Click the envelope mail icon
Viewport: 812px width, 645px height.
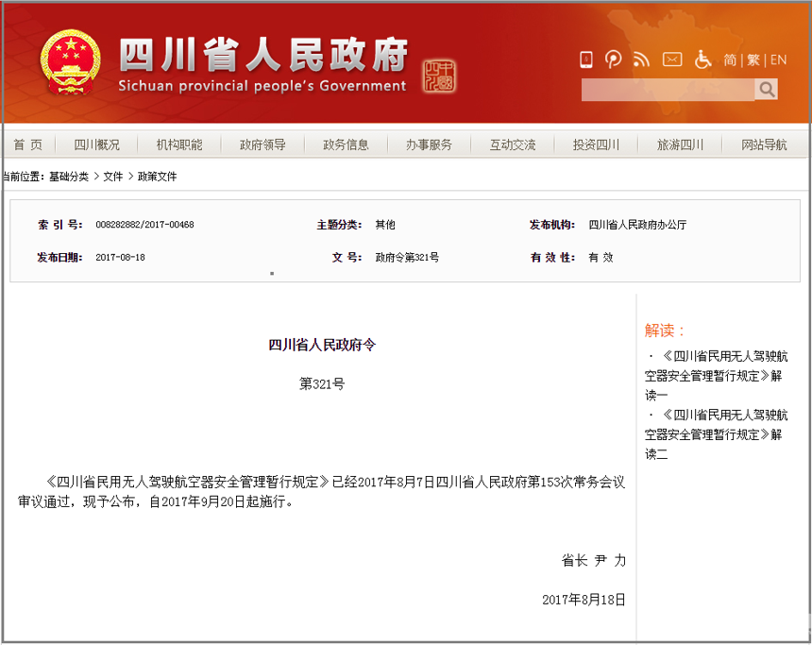[x=672, y=59]
